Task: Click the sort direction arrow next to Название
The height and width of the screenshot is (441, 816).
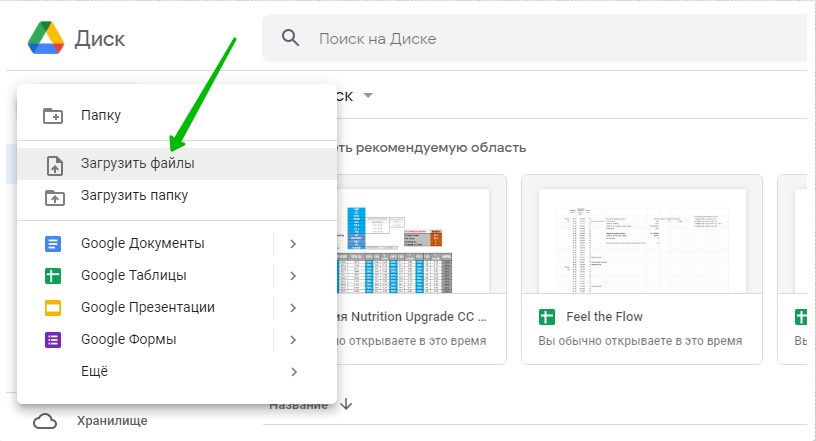Action: 346,404
